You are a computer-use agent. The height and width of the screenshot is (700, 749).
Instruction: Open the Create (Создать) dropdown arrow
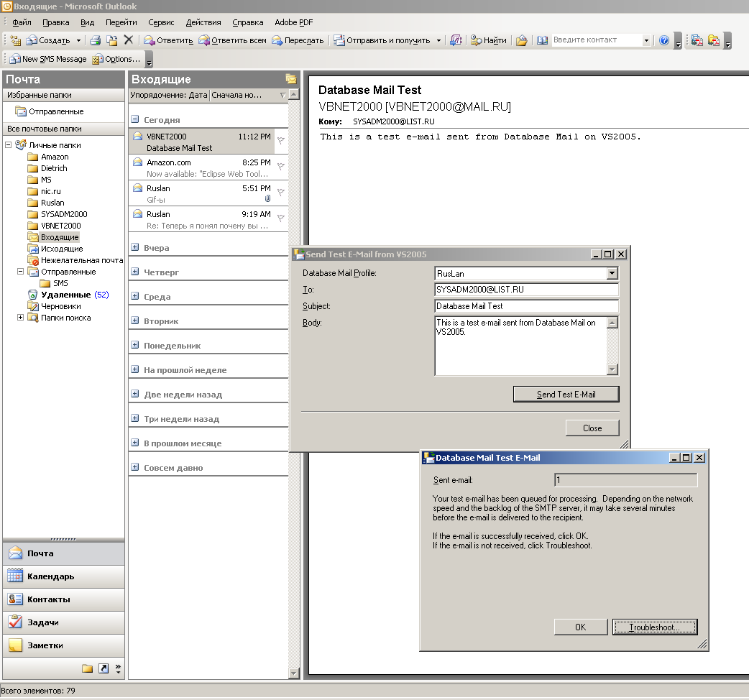point(78,40)
